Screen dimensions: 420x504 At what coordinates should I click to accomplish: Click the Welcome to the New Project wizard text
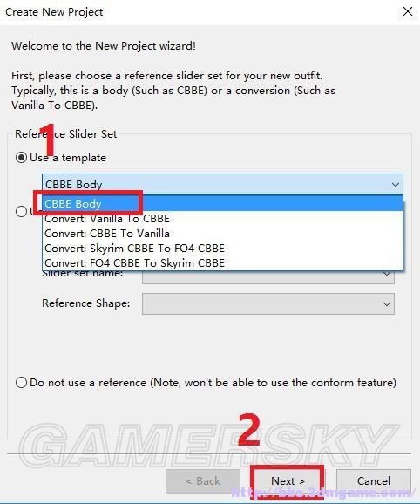104,46
